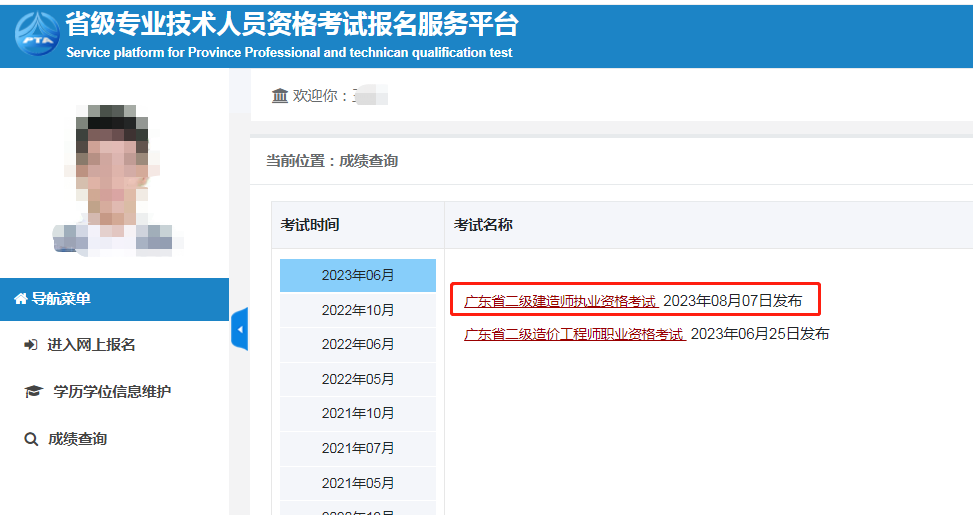The width and height of the screenshot is (973, 515).
Task: Click the home icon beside 导航菜单
Action: 20,299
